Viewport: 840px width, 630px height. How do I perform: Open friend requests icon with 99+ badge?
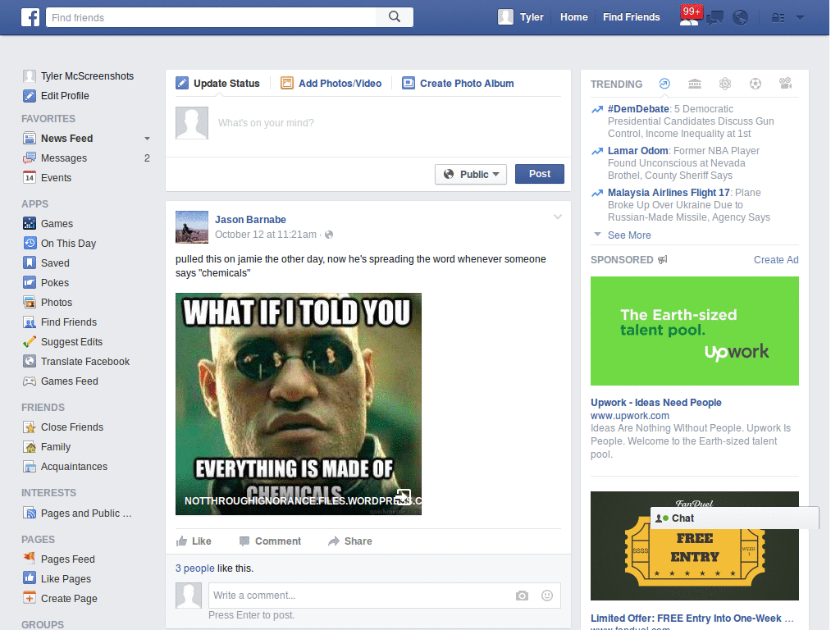(689, 17)
